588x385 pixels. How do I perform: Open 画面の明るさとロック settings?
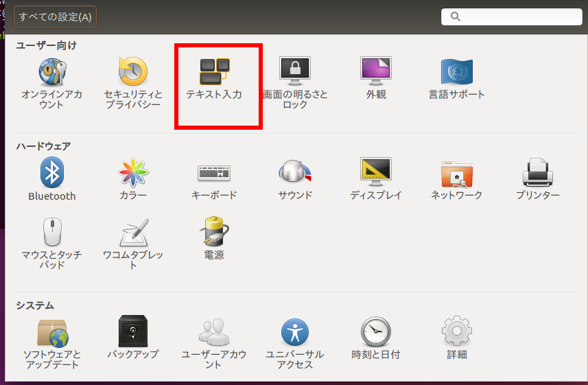point(295,83)
